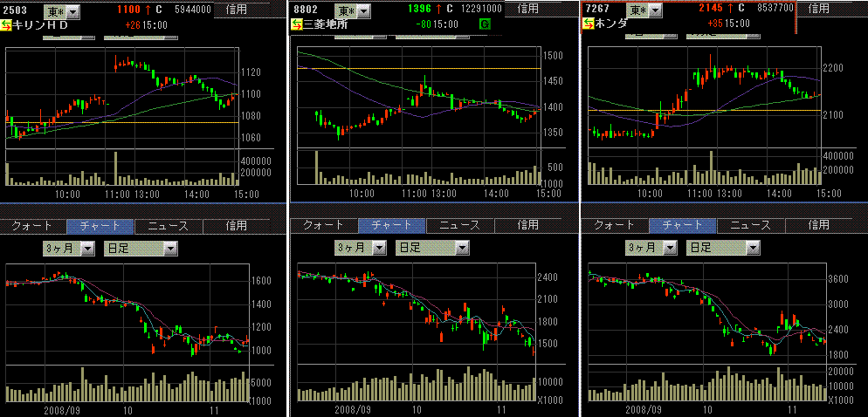Click the キリンHD intraday candlestick chart
This screenshot has height=417, width=868.
click(121, 99)
